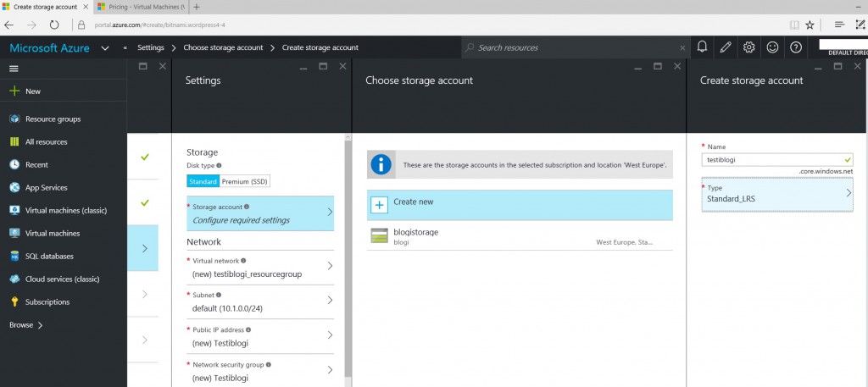Click the browser address bar URL
Screen dimensions: 868x387
[159, 25]
